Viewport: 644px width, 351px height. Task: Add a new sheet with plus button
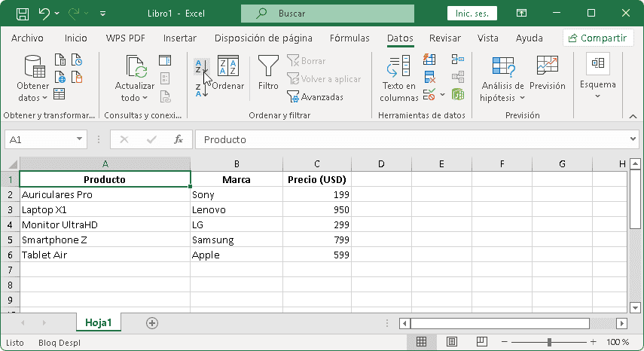pos(152,322)
